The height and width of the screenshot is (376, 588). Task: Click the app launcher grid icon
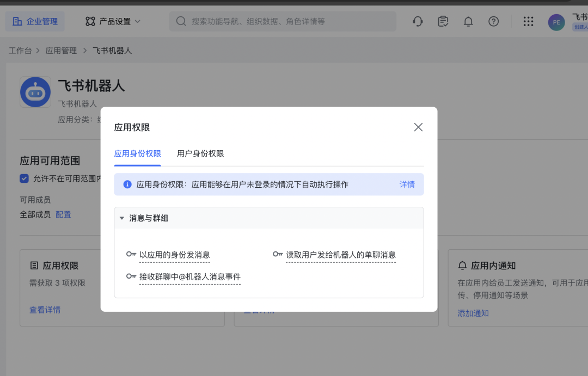528,21
